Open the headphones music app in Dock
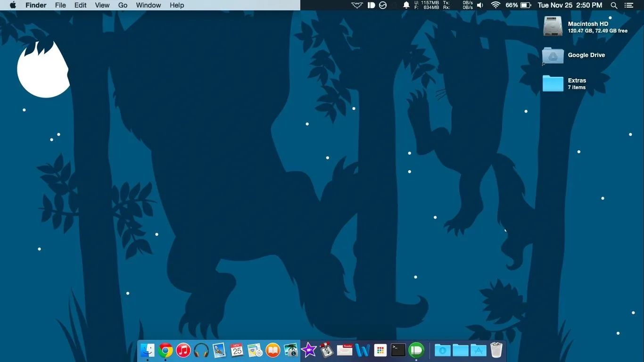The width and height of the screenshot is (644, 362). pyautogui.click(x=201, y=350)
